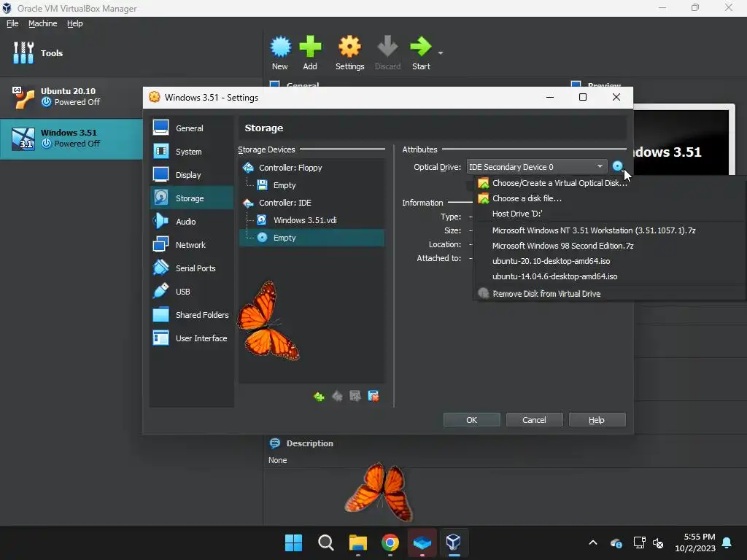Image resolution: width=747 pixels, height=560 pixels.
Task: Click the 5:55 PM taskbar clock
Action: click(x=695, y=542)
